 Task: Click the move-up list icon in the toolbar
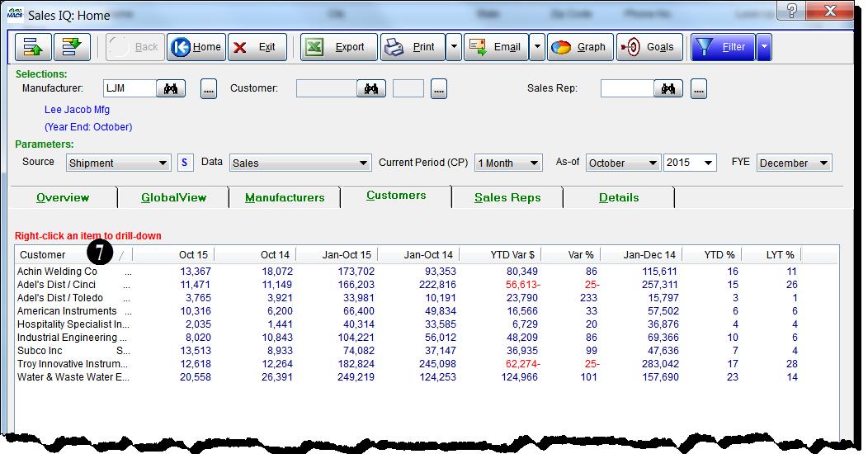(33, 47)
